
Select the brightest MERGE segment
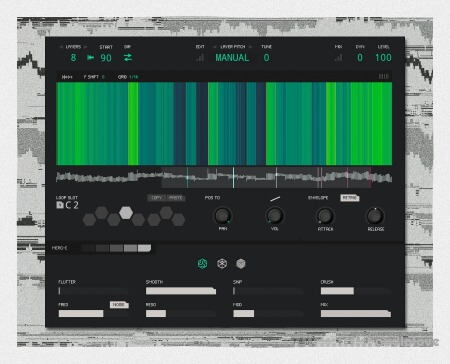coord(144,248)
